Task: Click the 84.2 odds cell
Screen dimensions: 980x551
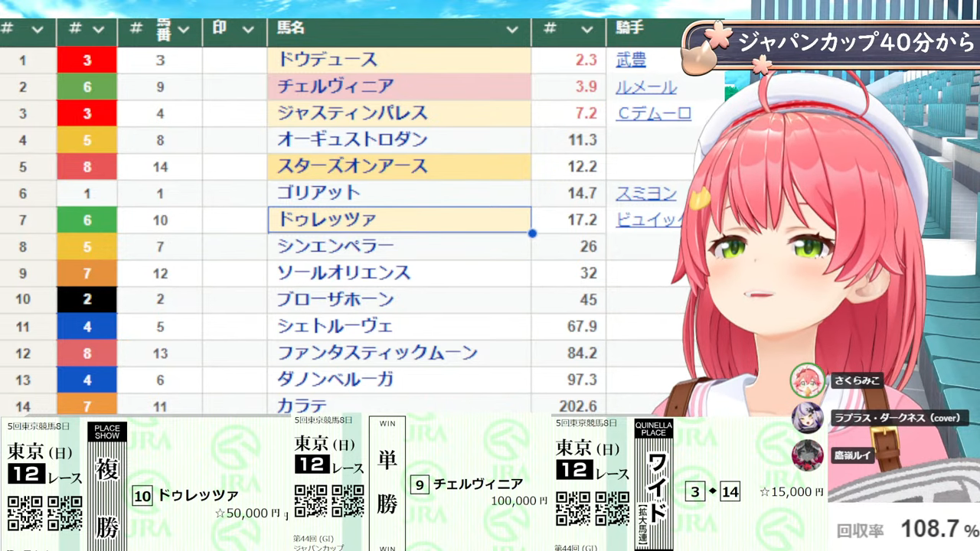Action: pyautogui.click(x=568, y=353)
